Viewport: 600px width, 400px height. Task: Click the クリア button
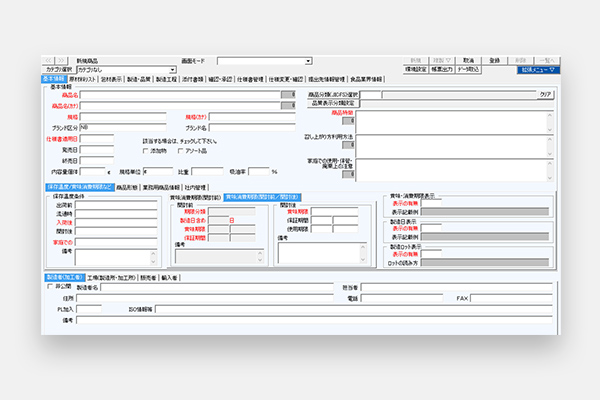click(545, 93)
